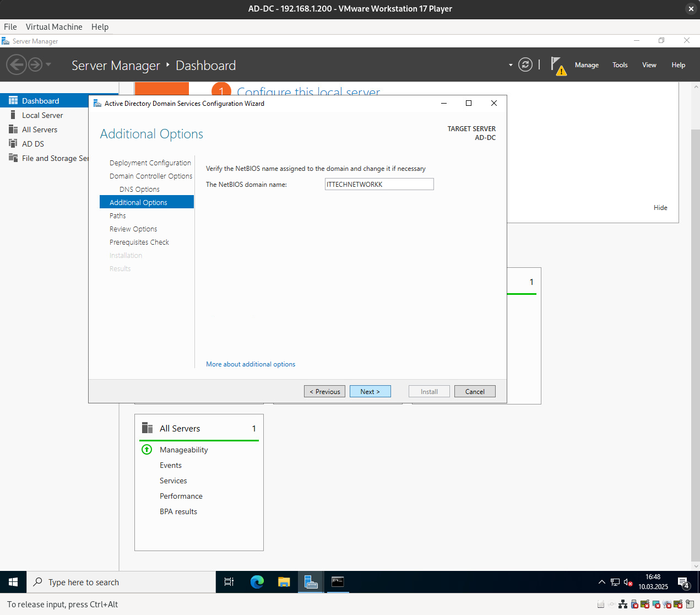This screenshot has width=700, height=615.
Task: Click the notifications flag warning icon
Action: click(558, 66)
